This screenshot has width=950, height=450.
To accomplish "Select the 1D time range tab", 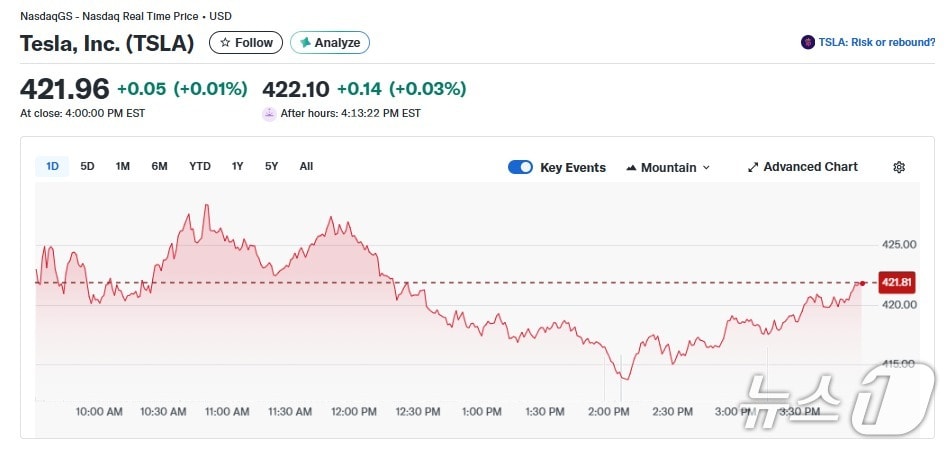I will 52,166.
